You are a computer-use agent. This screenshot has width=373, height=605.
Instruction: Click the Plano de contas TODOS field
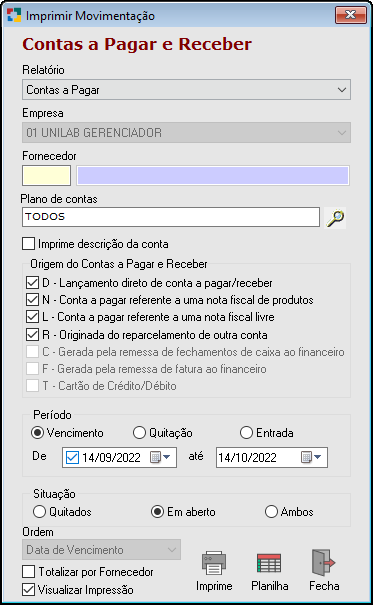[171, 217]
